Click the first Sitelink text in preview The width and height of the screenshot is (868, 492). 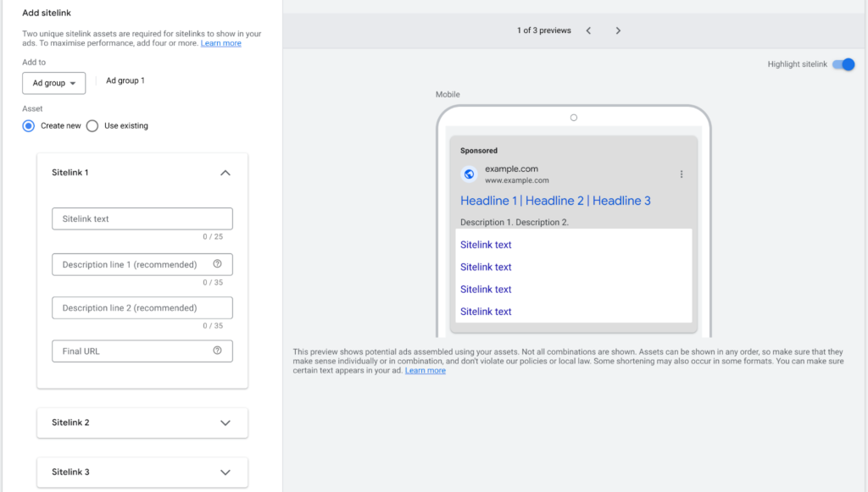coord(486,245)
